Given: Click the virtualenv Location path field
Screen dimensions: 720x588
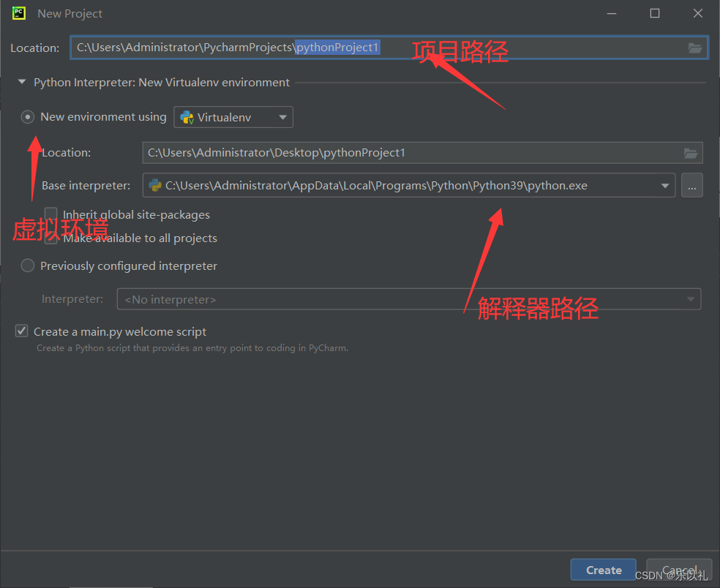Looking at the screenshot, I should click(x=422, y=153).
